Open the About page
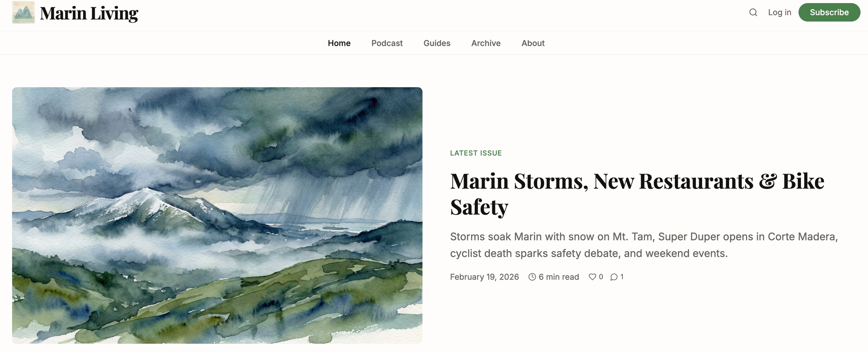The width and height of the screenshot is (868, 352). point(533,43)
